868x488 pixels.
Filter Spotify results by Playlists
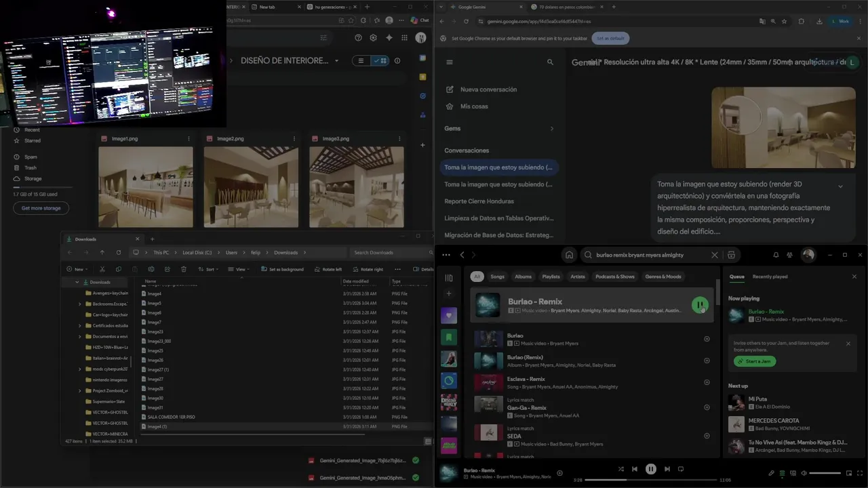[x=551, y=277]
